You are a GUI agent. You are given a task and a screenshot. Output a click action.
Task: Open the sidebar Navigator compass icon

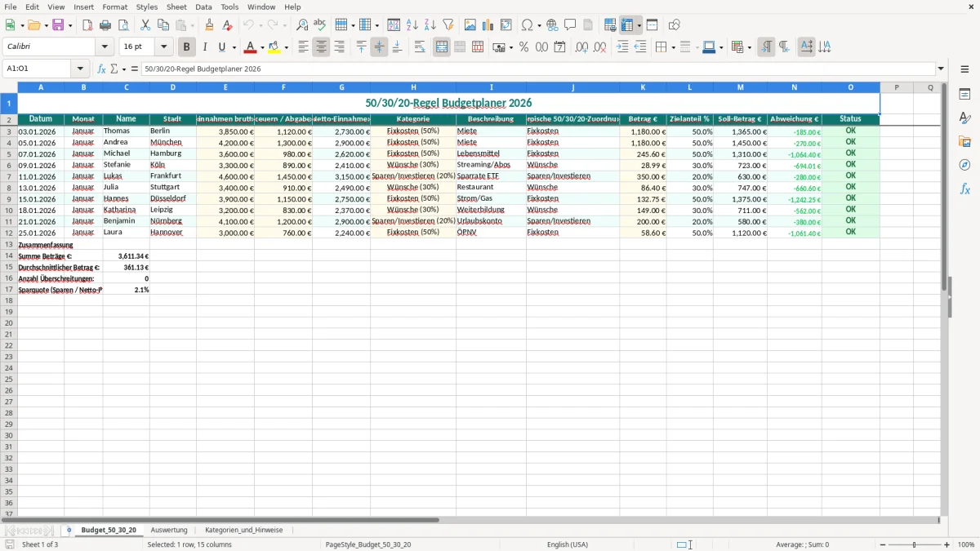tap(964, 165)
